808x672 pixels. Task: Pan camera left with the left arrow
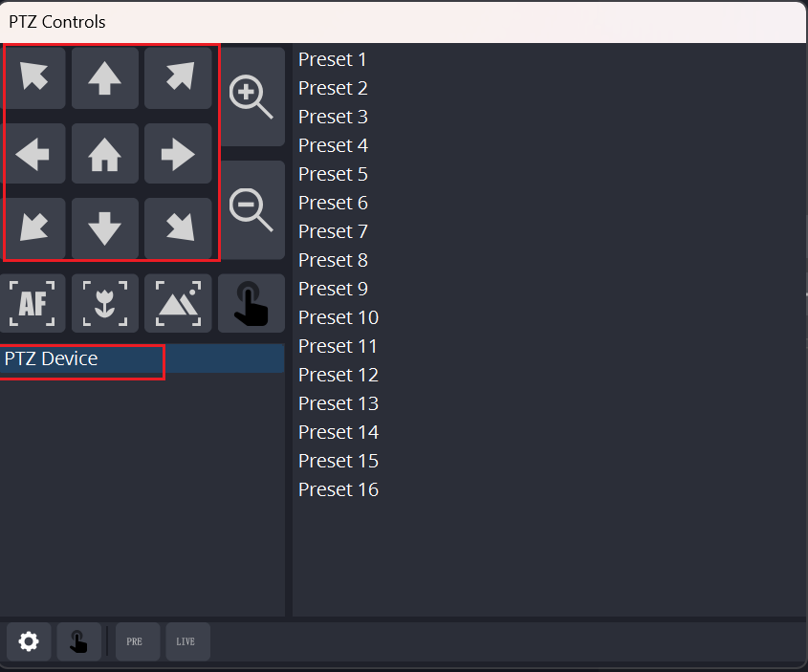33,154
